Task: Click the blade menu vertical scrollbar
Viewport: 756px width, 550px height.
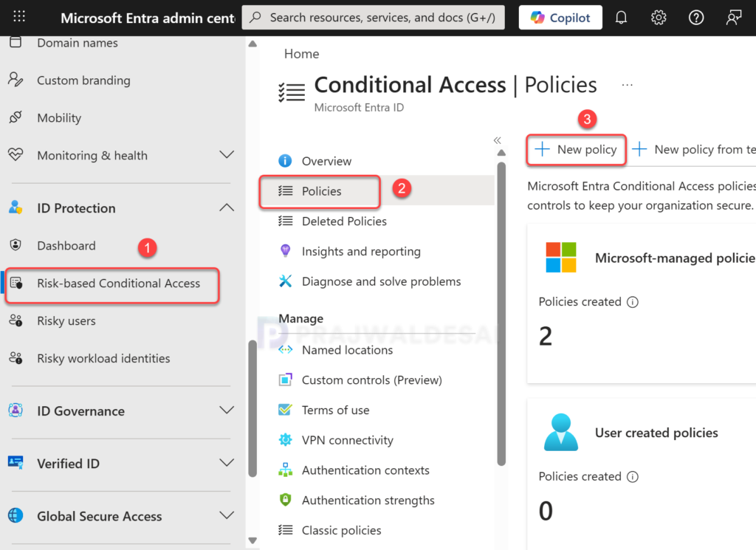Action: coord(501,313)
